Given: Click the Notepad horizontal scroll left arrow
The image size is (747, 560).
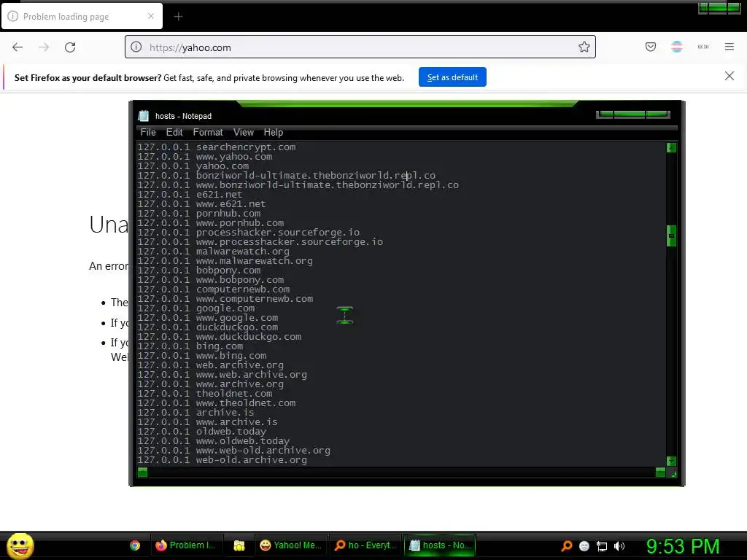Looking at the screenshot, I should [x=142, y=472].
